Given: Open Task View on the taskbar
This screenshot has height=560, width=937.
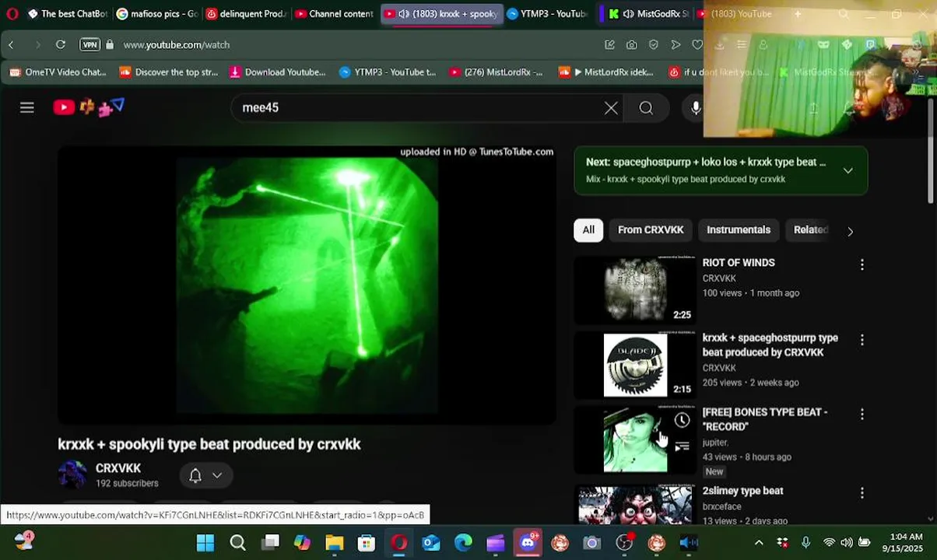Looking at the screenshot, I should point(270,543).
